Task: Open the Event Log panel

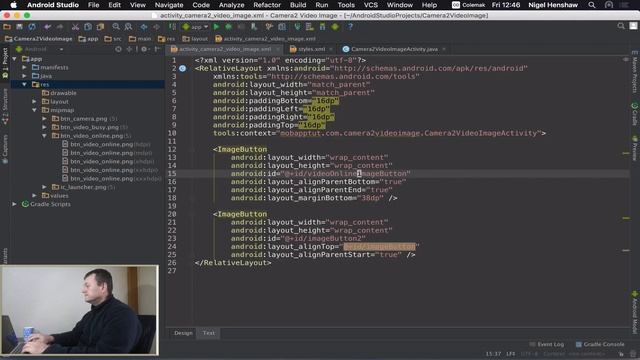Action: pyautogui.click(x=546, y=344)
